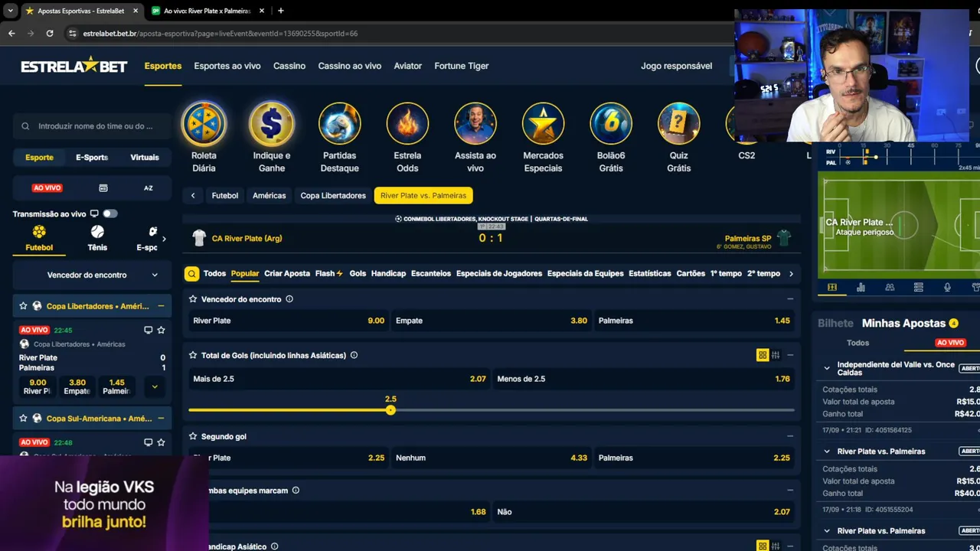Filter Minhas Apostas by AO VIVO
This screenshot has height=551, width=980.
tap(950, 343)
